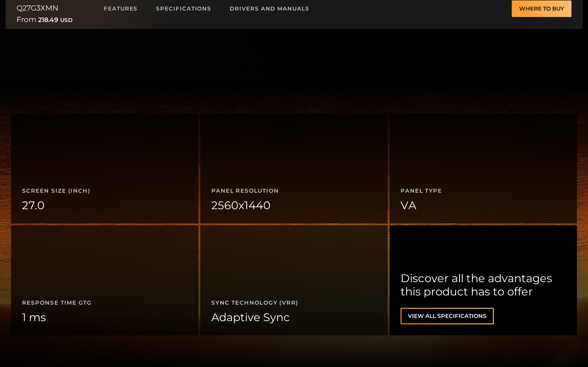Open View All Specifications
The height and width of the screenshot is (367, 588).
pyautogui.click(x=447, y=316)
